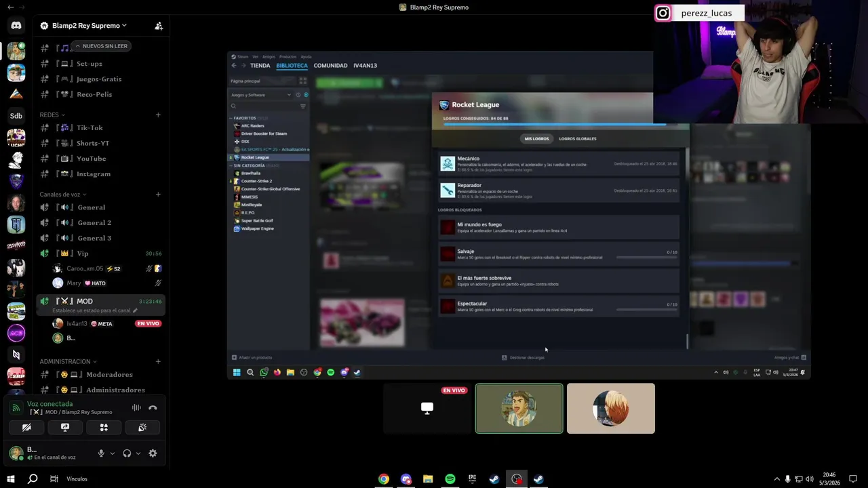
Task: Open the taskbar clock showing 20:46
Action: click(x=829, y=479)
